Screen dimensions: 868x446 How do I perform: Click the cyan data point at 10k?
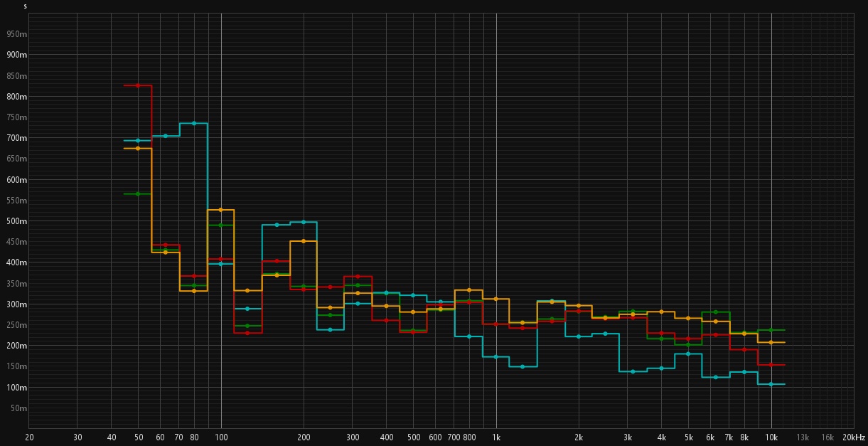point(771,384)
